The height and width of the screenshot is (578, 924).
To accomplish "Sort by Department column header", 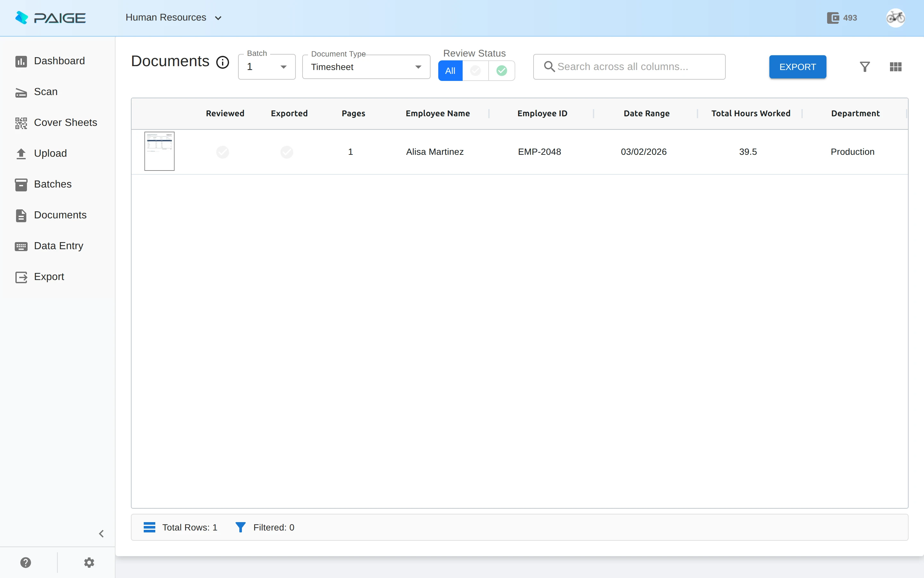I will click(855, 114).
